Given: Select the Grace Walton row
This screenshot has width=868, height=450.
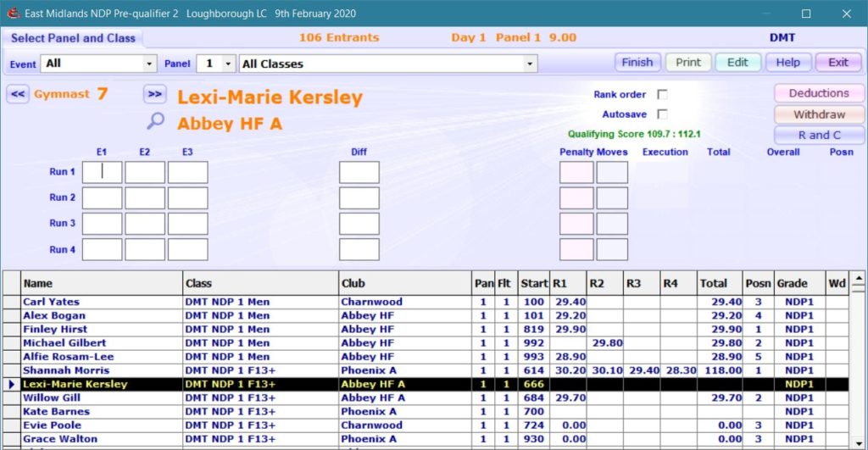Looking at the screenshot, I should 426,439.
